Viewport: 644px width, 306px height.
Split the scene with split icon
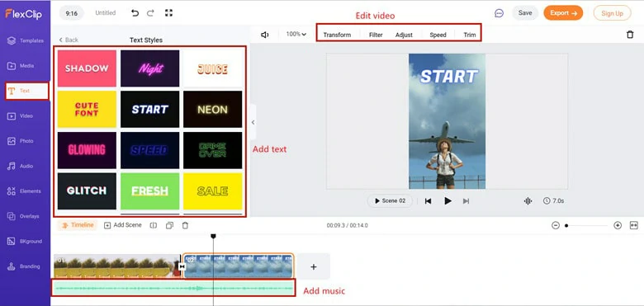click(154, 225)
